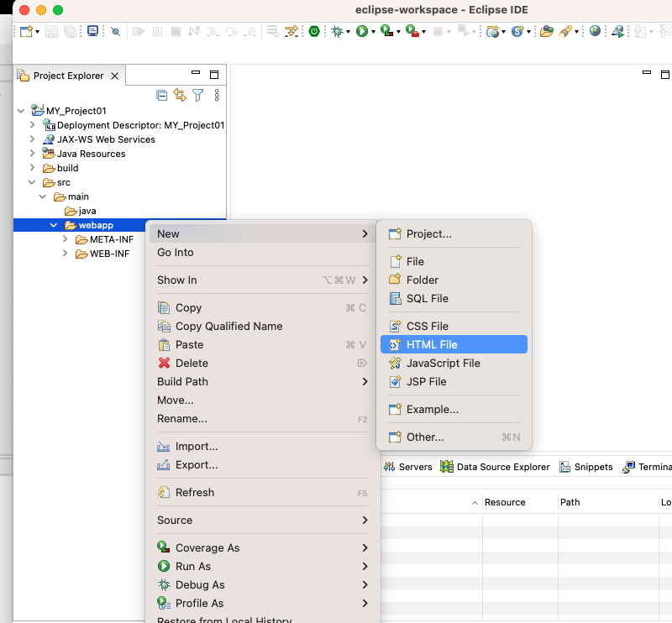Screen dimensions: 672x623
Task: Open the New wizard dropdown arrow in toolbar
Action: 37,32
